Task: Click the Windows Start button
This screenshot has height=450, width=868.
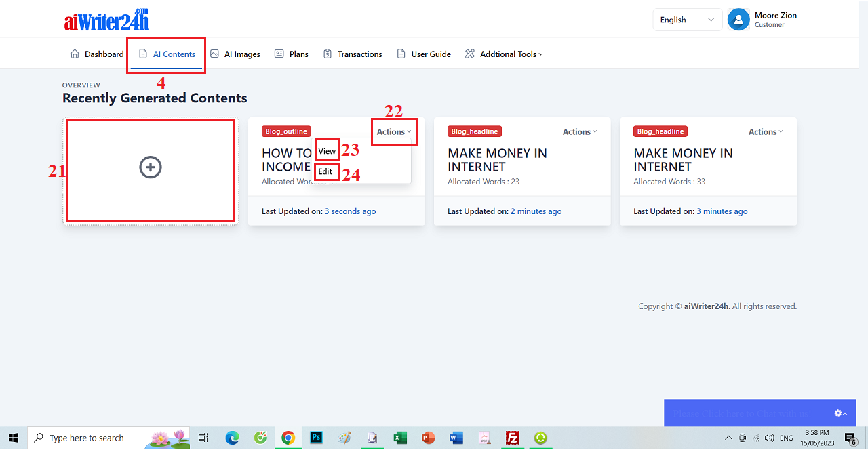Action: (x=13, y=438)
